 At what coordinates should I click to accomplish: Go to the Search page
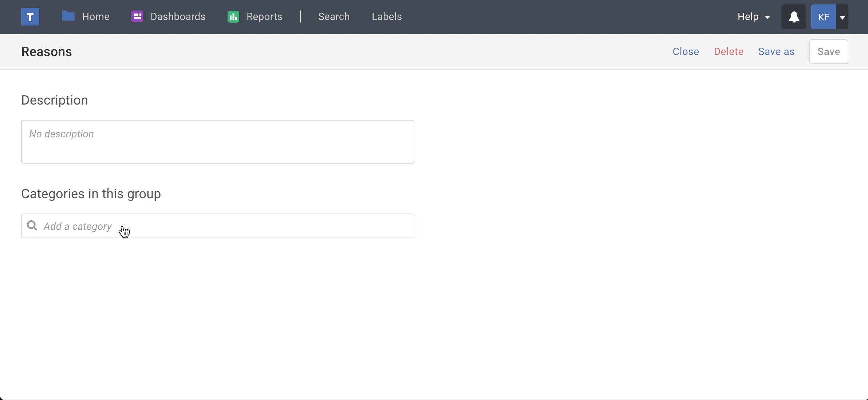pyautogui.click(x=334, y=17)
